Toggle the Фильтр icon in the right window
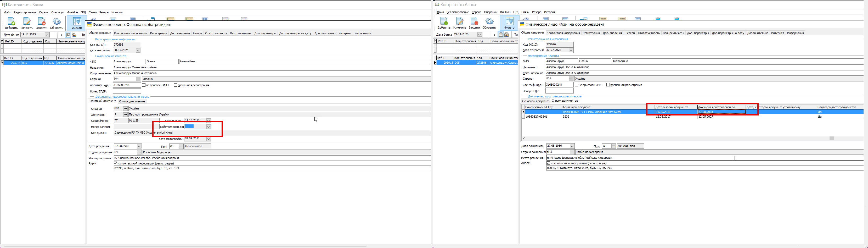The height and width of the screenshot is (248, 868). (510, 23)
